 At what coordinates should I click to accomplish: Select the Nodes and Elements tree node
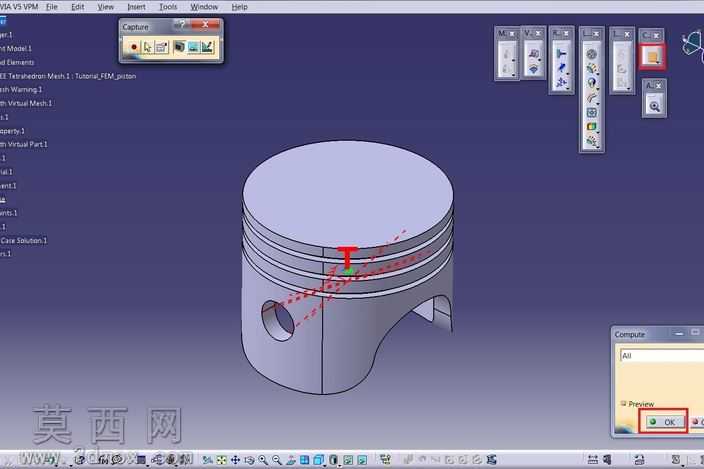pyautogui.click(x=17, y=62)
